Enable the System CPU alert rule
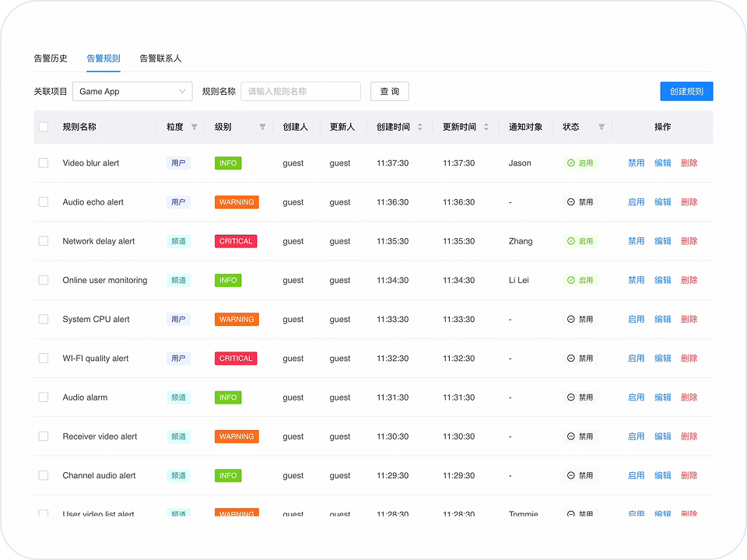The width and height of the screenshot is (747, 560). [636, 319]
